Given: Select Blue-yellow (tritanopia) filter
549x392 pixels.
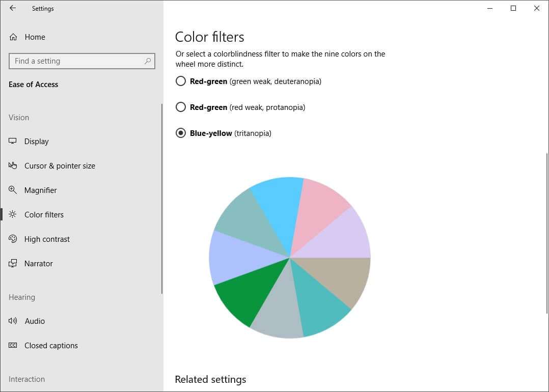Looking at the screenshot, I should [x=180, y=133].
